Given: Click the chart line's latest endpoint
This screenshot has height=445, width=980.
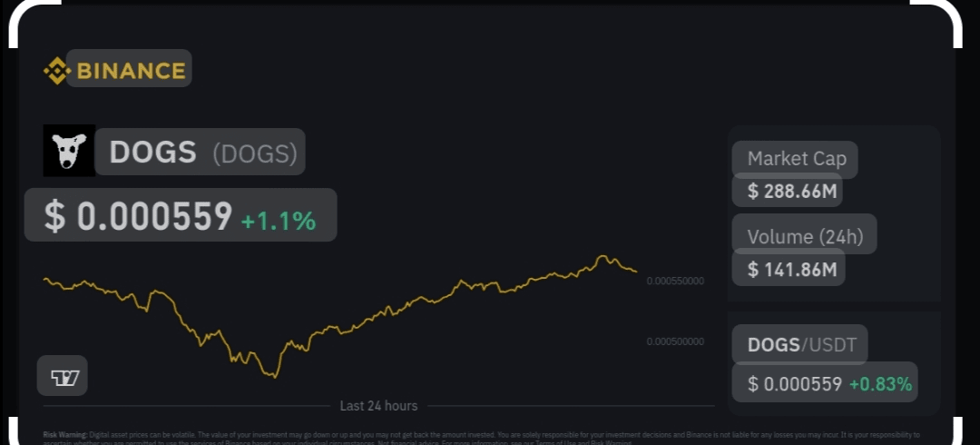Looking at the screenshot, I should point(636,271).
